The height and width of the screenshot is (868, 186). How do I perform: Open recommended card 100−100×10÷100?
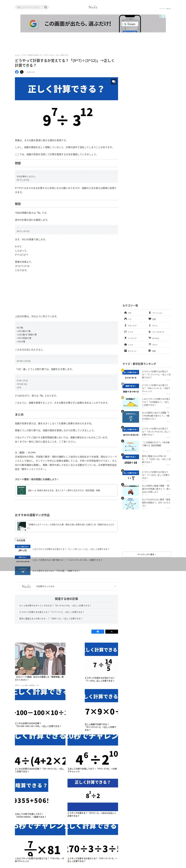(40, 709)
